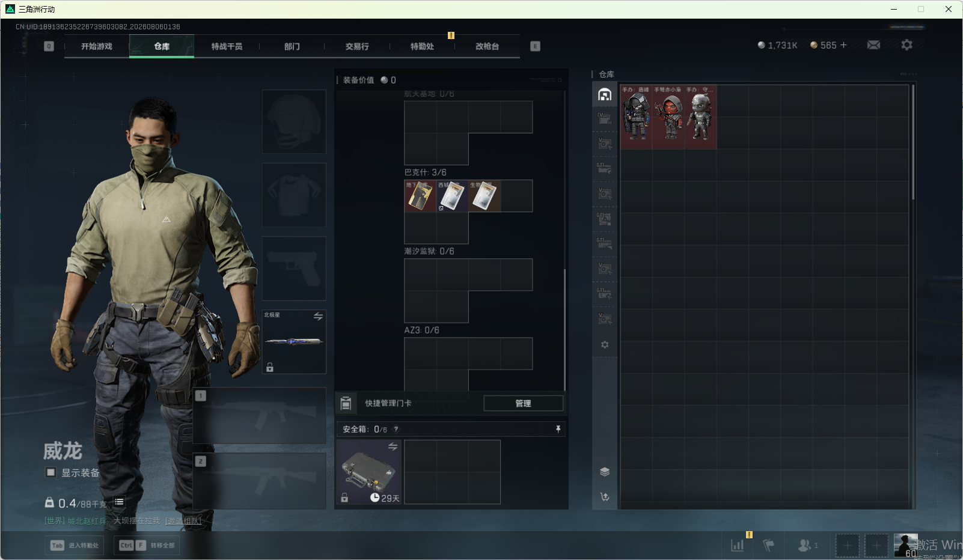Screen dimensions: 963x560
Task: Click the swap arrows on the safe box
Action: [x=393, y=446]
